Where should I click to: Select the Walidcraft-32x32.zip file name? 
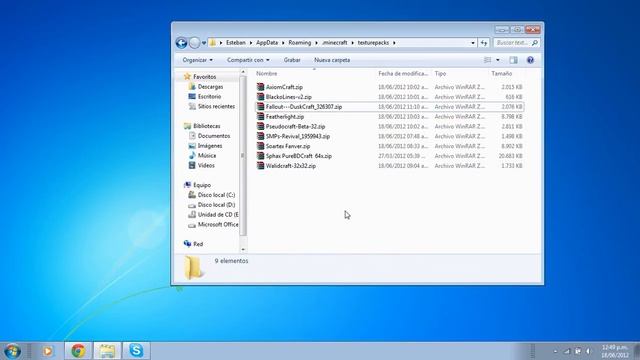pos(291,166)
